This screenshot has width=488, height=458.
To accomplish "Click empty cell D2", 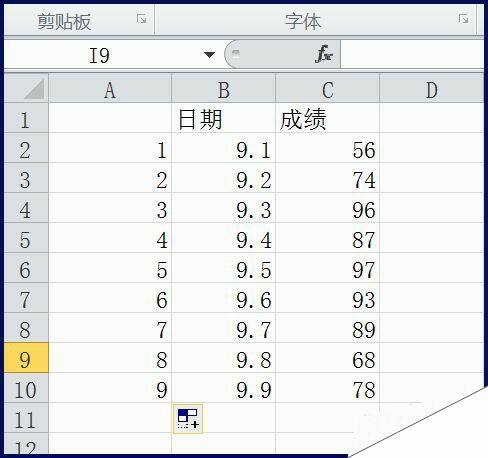I will coord(432,148).
